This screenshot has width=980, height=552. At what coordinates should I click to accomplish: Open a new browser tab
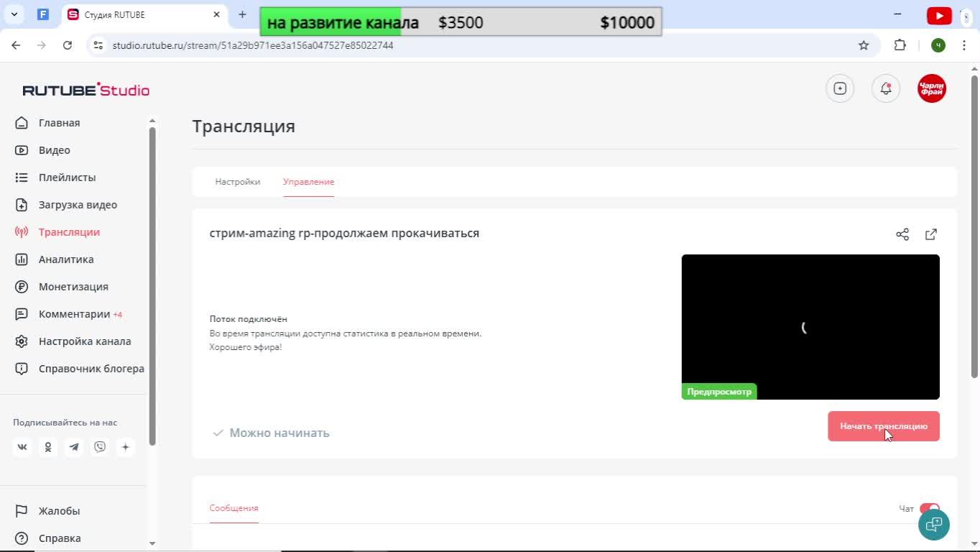pos(242,14)
